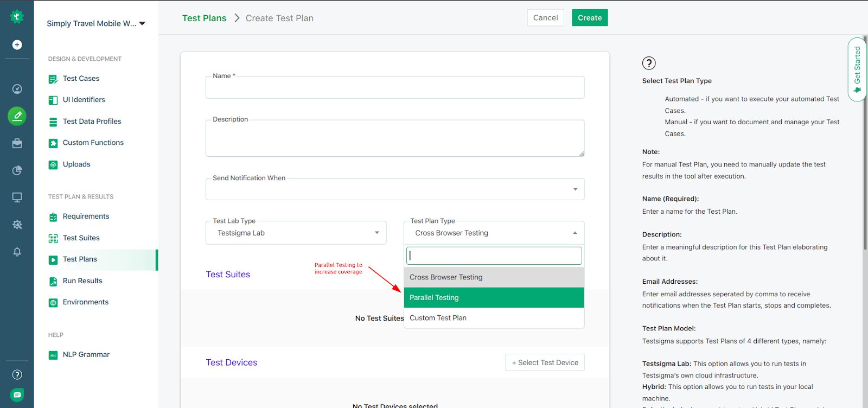Click the Test Data Profiles icon
Image resolution: width=868 pixels, height=408 pixels.
pos(53,122)
